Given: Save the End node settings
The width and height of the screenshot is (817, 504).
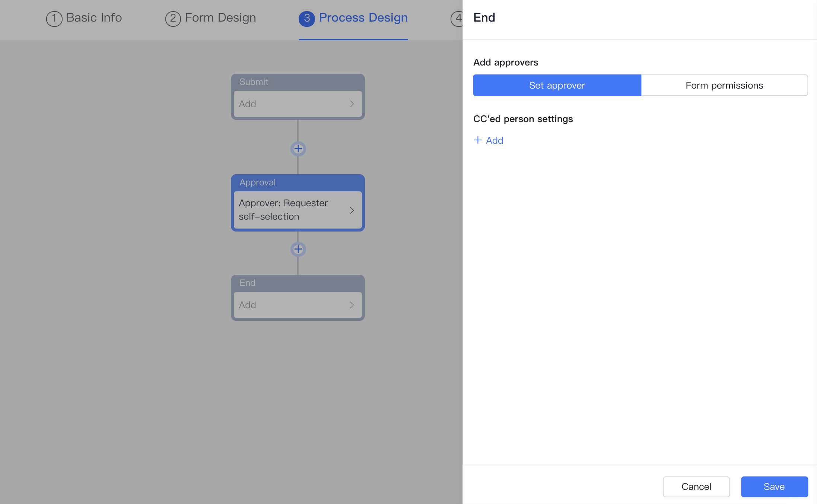Looking at the screenshot, I should tap(773, 487).
